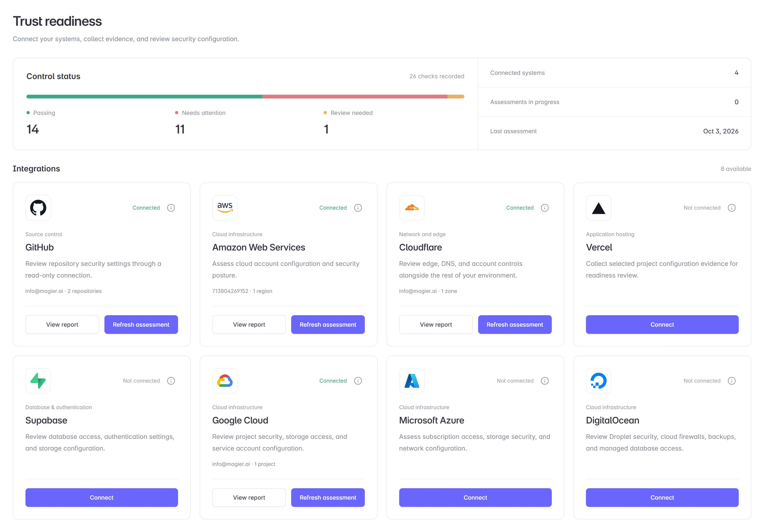The height and width of the screenshot is (532, 764).
Task: Connect the Microsoft Azure integration
Action: (475, 498)
